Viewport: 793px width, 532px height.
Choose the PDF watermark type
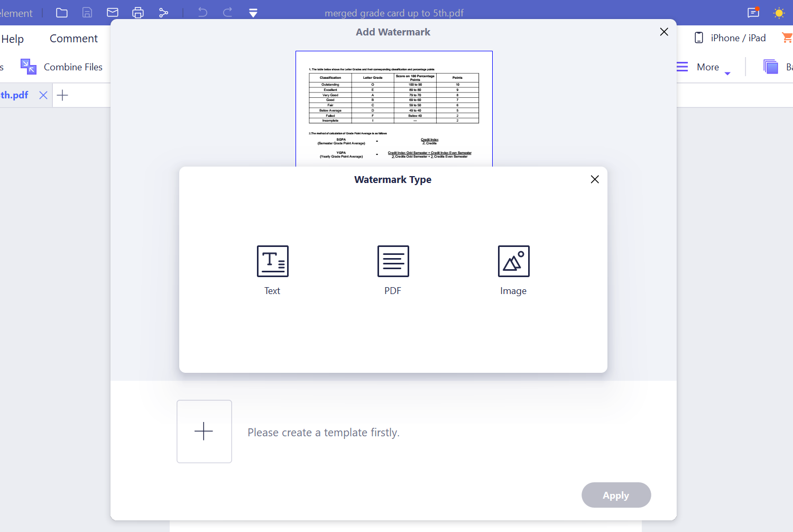[393, 270]
